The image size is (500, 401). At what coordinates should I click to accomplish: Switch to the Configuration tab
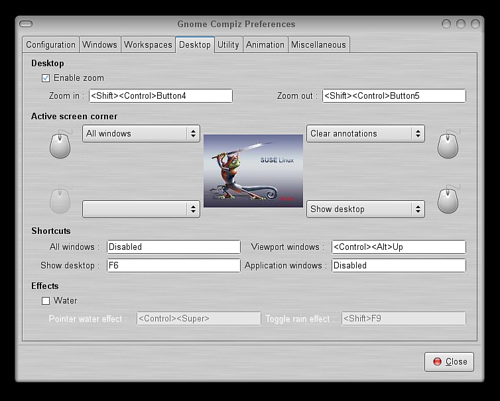pos(51,45)
